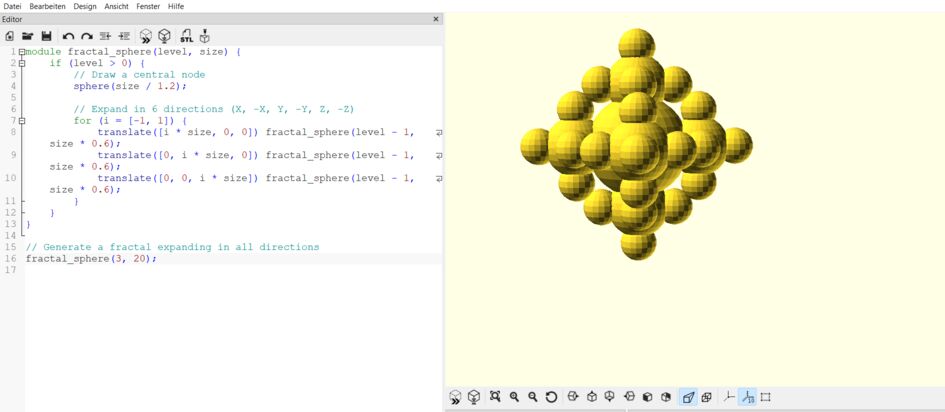
Task: Open the Hilfe menu
Action: [176, 6]
